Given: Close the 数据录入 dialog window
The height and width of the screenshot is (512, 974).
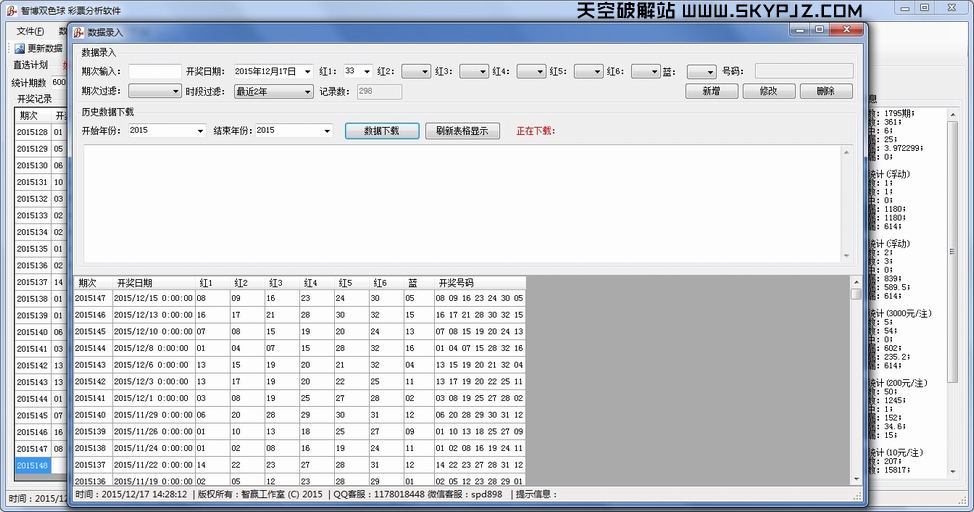Looking at the screenshot, I should coord(848,30).
